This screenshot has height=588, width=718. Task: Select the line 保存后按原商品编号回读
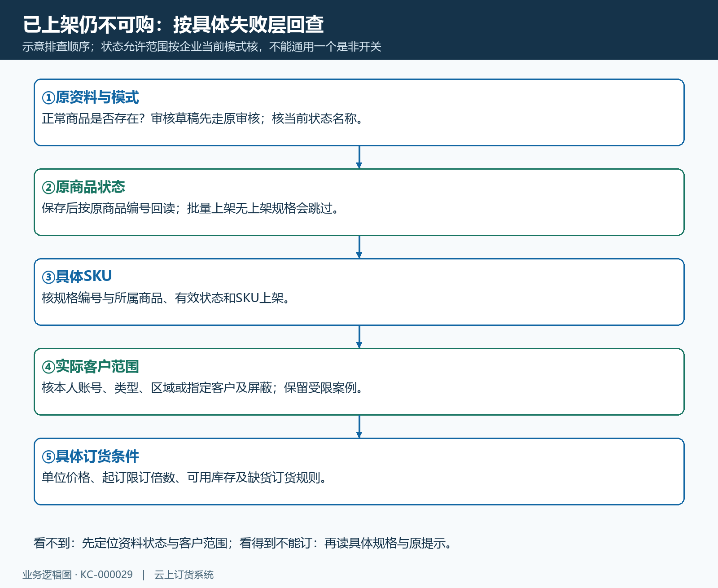point(190,208)
